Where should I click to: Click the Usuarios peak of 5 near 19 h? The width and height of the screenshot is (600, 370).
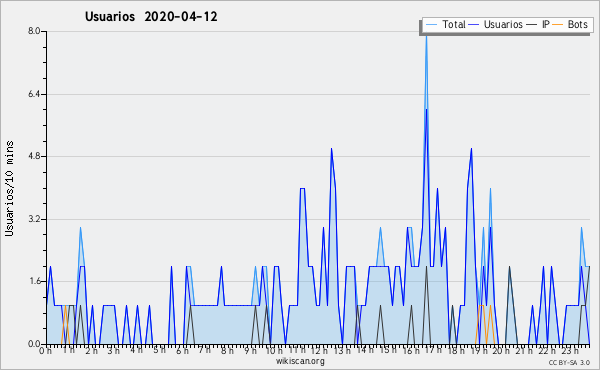coord(471,150)
